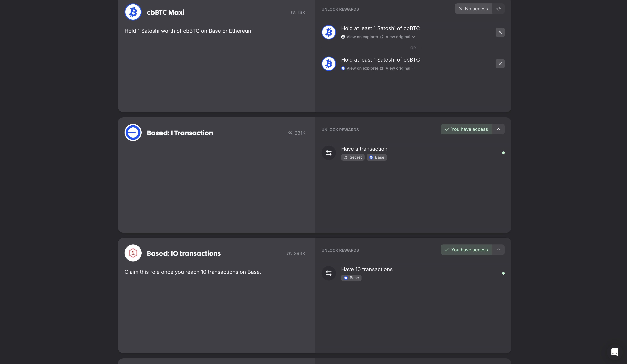This screenshot has height=364, width=627.
Task: Refresh access check for cbBTC Maxi
Action: coord(498,9)
